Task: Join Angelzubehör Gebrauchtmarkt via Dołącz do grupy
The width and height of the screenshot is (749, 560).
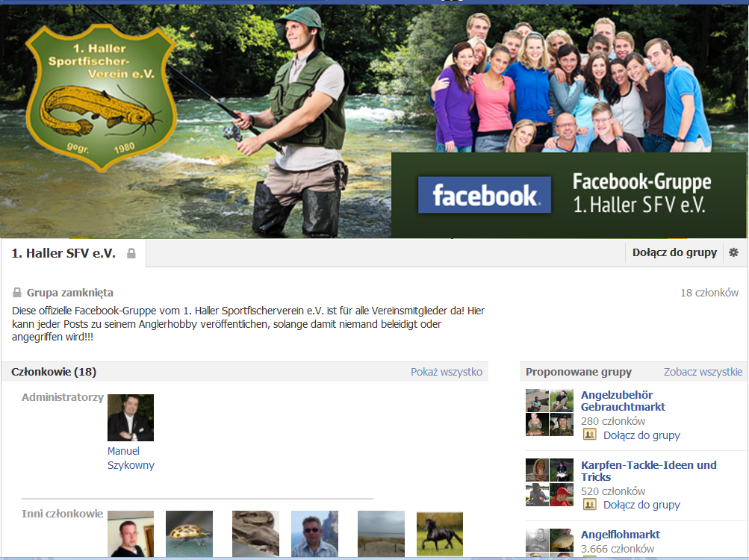Action: (641, 435)
